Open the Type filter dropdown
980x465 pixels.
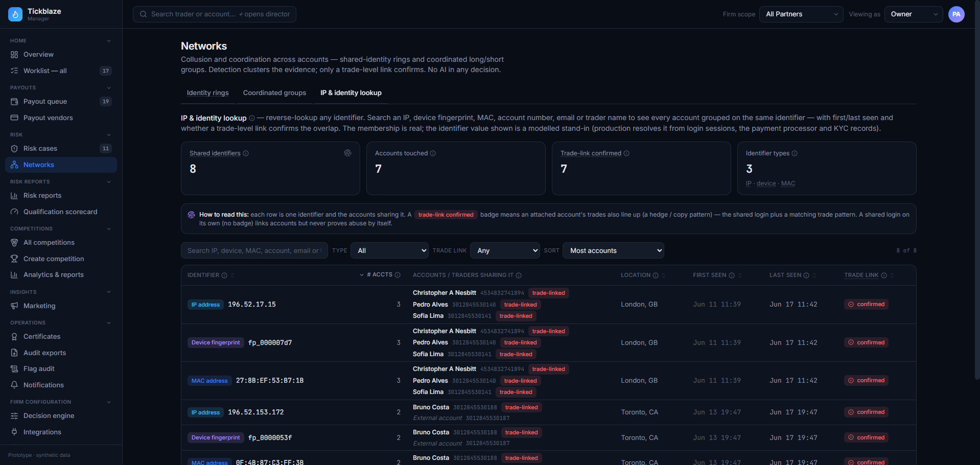click(x=389, y=250)
